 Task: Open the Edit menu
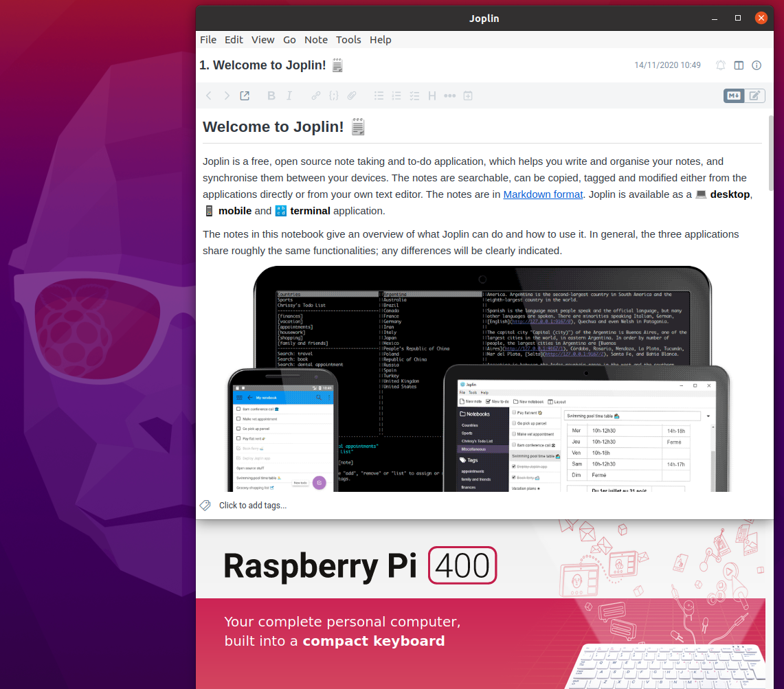(234, 40)
